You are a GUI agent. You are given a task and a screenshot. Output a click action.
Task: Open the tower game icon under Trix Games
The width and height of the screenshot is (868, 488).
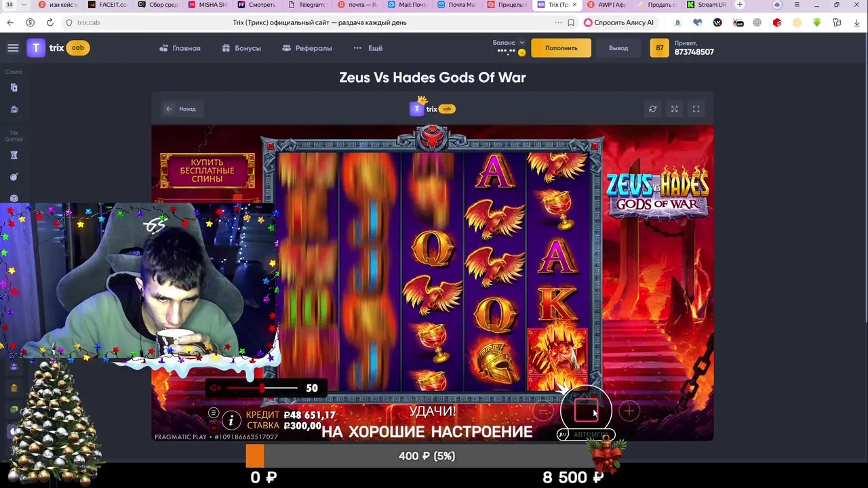coord(14,155)
